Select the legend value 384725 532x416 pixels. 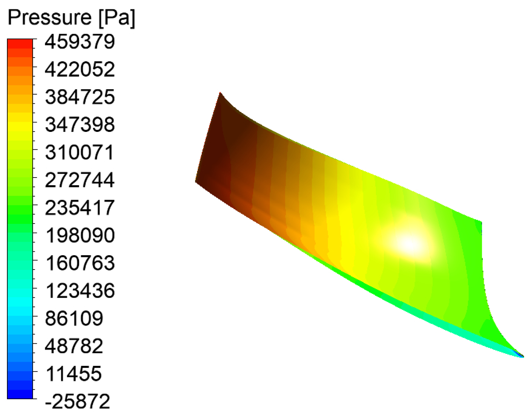[x=80, y=97]
